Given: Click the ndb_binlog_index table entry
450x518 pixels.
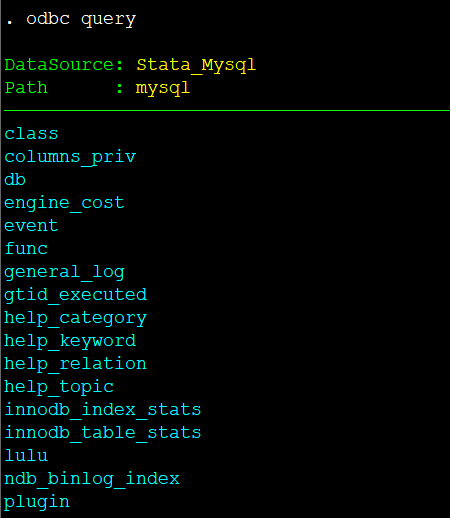Looking at the screenshot, I should pyautogui.click(x=92, y=479).
